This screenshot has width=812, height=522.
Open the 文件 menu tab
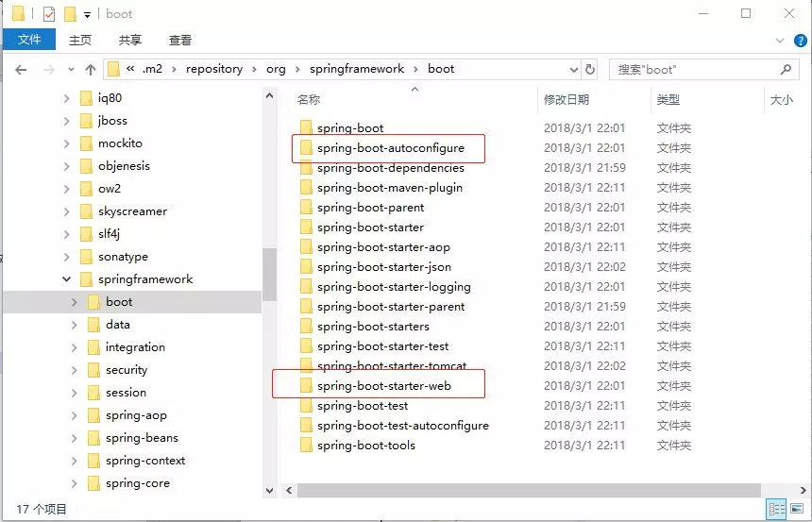pyautogui.click(x=29, y=40)
